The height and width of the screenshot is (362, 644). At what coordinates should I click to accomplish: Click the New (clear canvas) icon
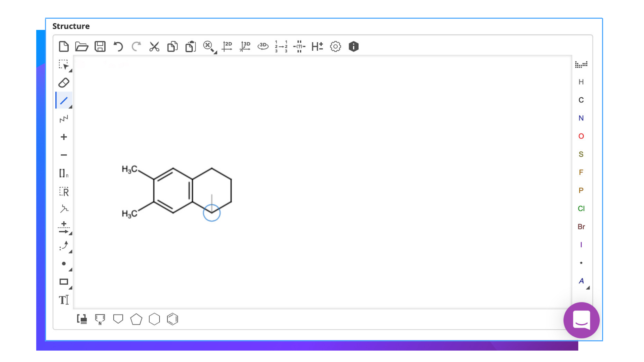pyautogui.click(x=64, y=46)
